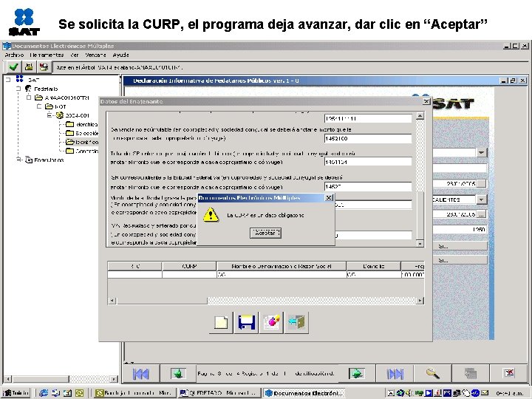The image size is (532, 399).
Task: Open the Archivo menu
Action: pyautogui.click(x=14, y=55)
